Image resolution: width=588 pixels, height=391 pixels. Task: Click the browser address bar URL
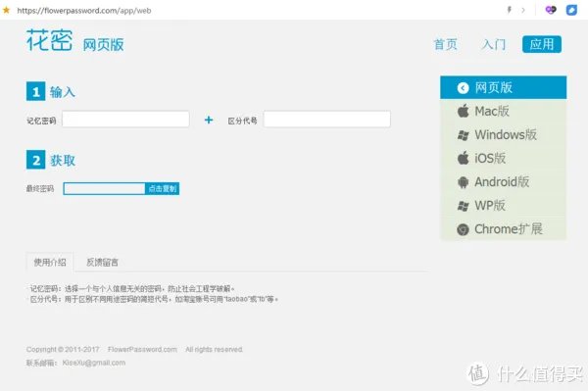84,11
